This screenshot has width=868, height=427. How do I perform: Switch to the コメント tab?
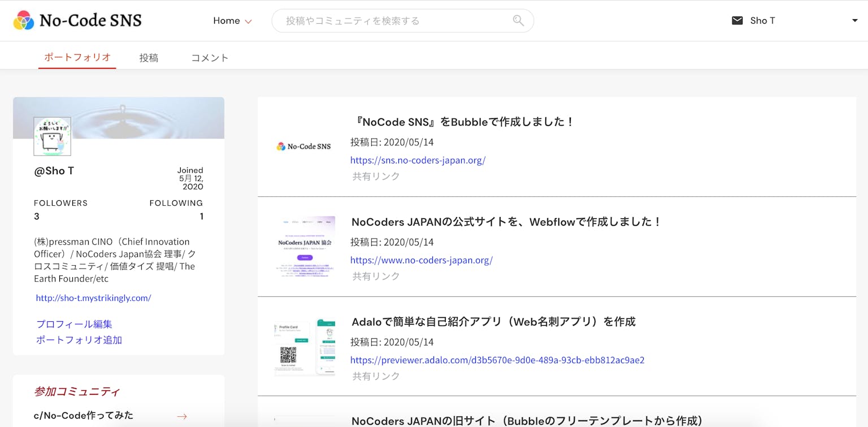pos(210,58)
